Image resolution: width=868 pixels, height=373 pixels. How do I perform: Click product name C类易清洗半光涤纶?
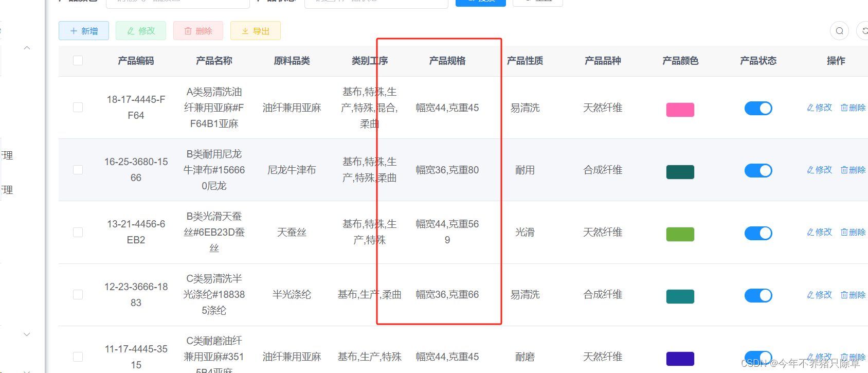pyautogui.click(x=214, y=294)
